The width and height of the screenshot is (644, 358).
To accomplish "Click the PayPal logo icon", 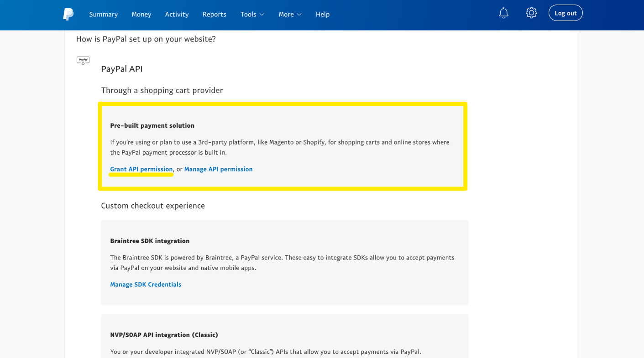I will [x=68, y=14].
